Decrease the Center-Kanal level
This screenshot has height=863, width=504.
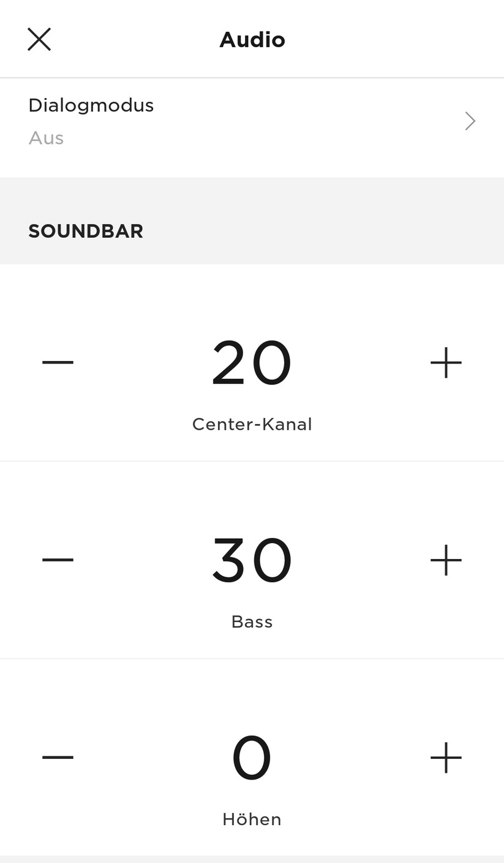coord(58,362)
